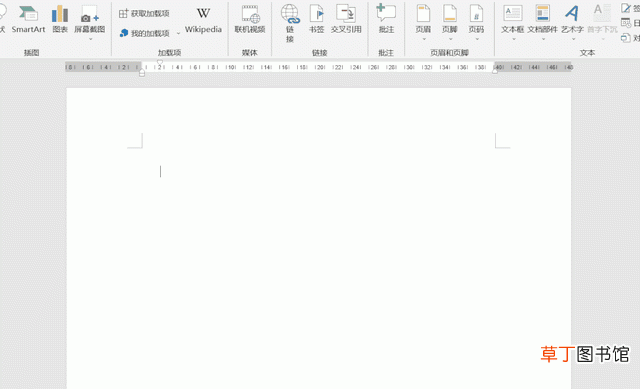Screen dimensions: 640x389
Task: Insert a hyperlink with 链接 icon
Action: (290, 23)
